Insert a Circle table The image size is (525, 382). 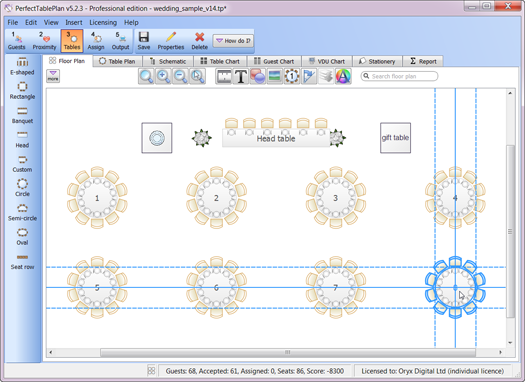[22, 188]
